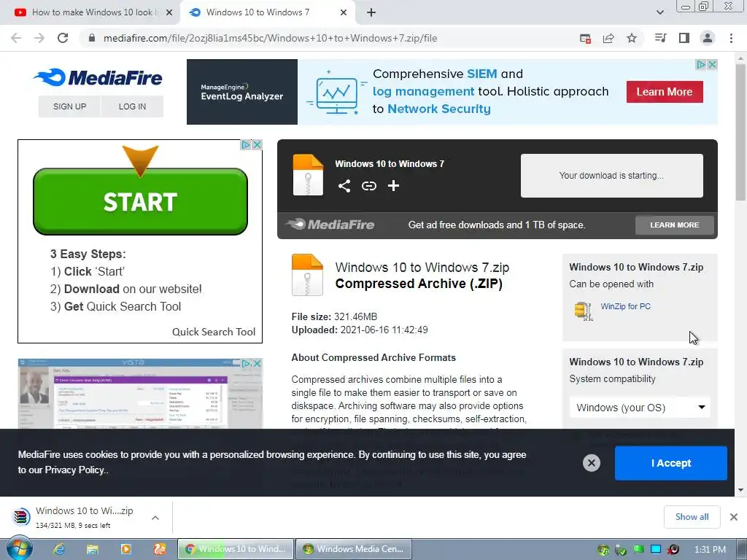Open the Chrome profile avatar
The height and width of the screenshot is (560, 747).
tap(708, 38)
